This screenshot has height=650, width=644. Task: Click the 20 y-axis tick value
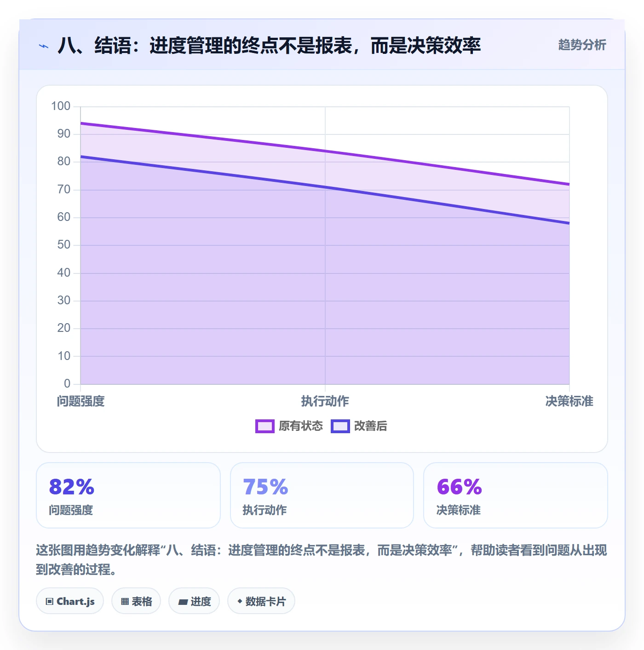64,328
